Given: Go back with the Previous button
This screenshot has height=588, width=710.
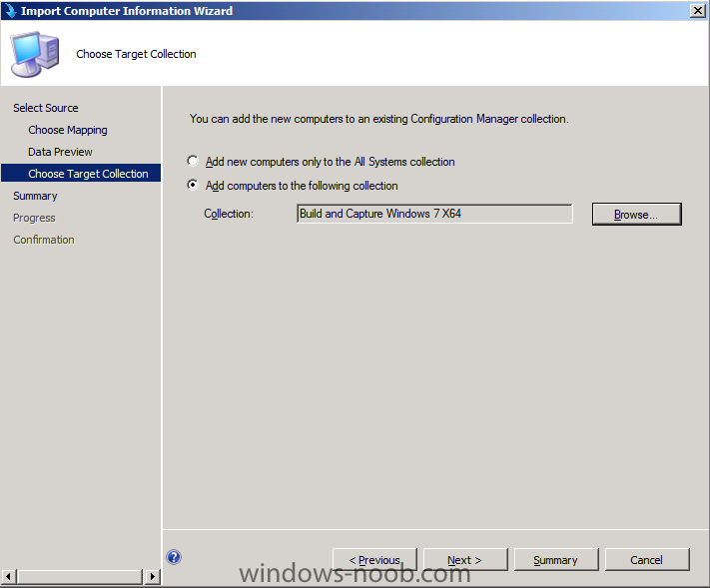Looking at the screenshot, I should click(374, 560).
